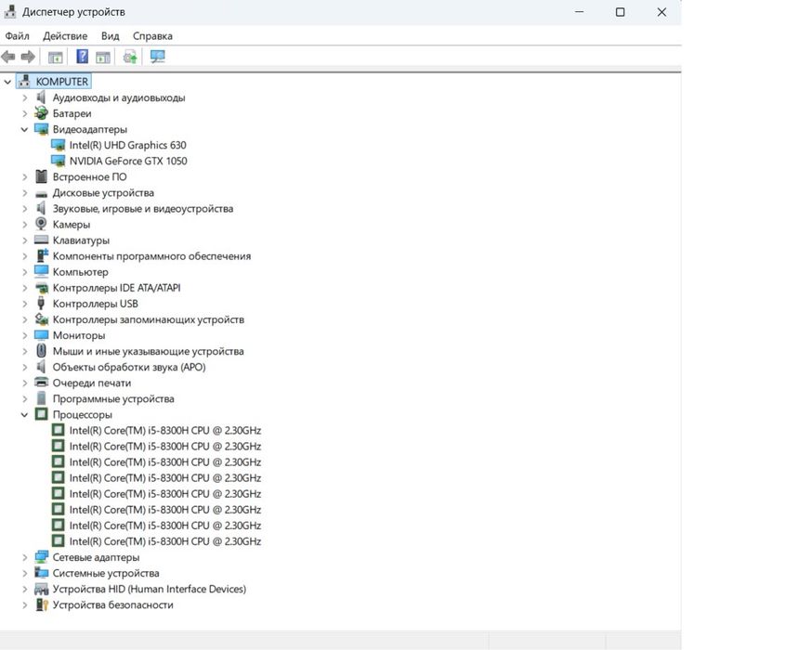Expand the Клавиатуры category
The height and width of the screenshot is (650, 812).
click(24, 240)
